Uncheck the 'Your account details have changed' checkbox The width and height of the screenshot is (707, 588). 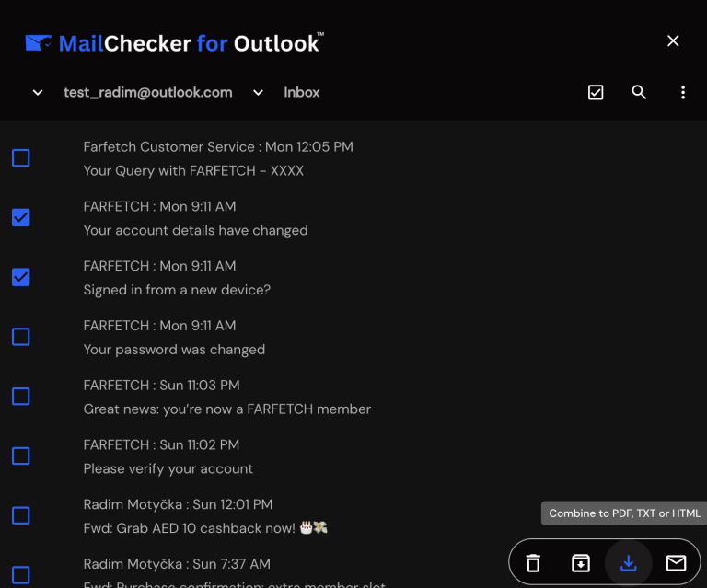coord(21,218)
